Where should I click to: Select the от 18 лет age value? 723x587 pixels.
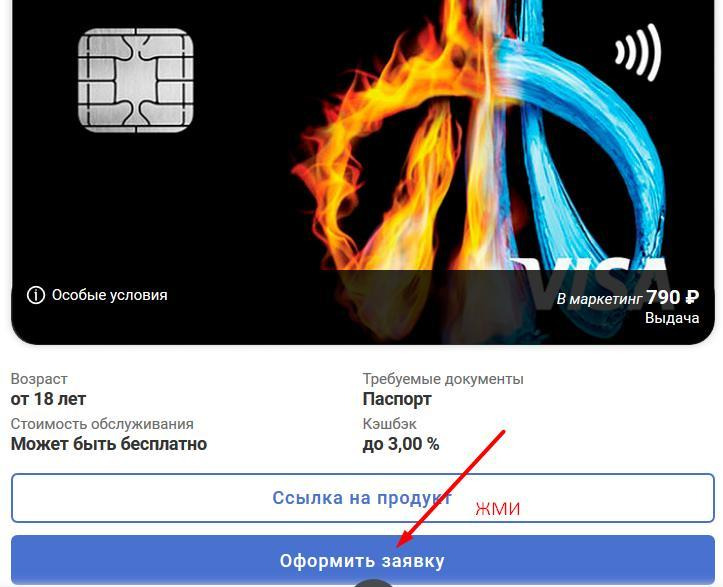coord(48,399)
